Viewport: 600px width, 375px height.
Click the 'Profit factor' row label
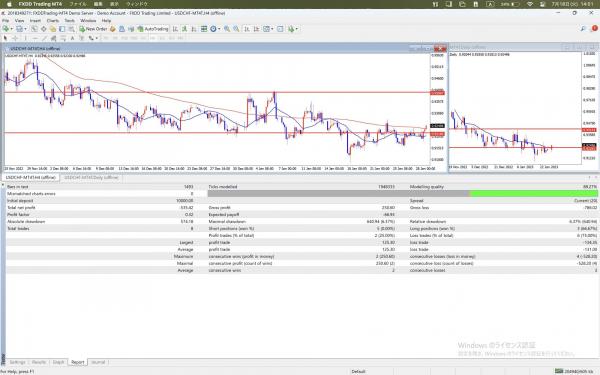[18, 214]
